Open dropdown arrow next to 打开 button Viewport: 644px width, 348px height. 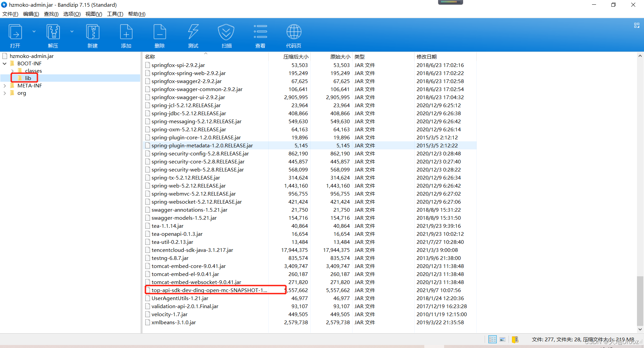point(34,31)
